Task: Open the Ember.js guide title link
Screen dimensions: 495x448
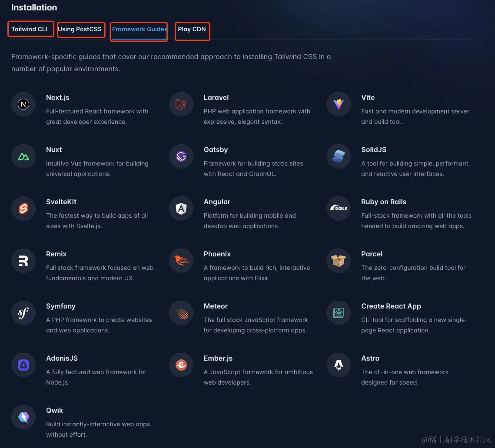Action: tap(218, 358)
